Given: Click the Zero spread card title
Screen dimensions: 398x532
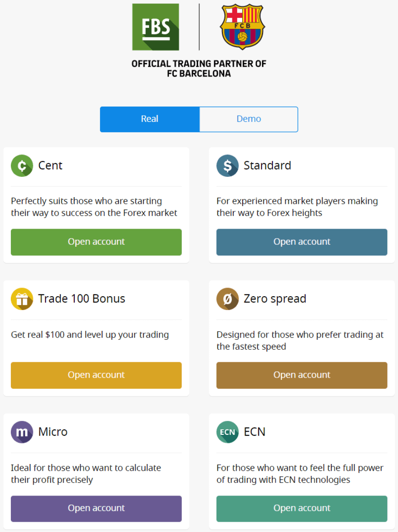Looking at the screenshot, I should click(275, 299).
